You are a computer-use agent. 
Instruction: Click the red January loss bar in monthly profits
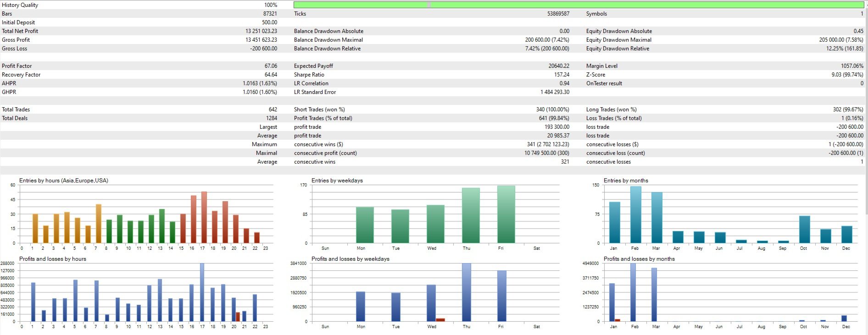point(618,320)
